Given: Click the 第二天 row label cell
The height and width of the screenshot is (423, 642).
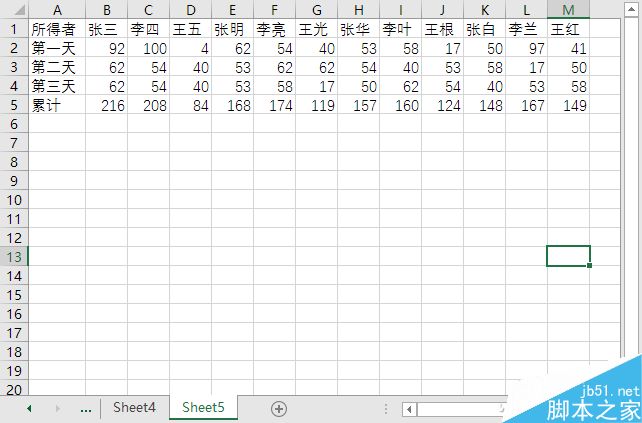Looking at the screenshot, I should pos(57,67).
